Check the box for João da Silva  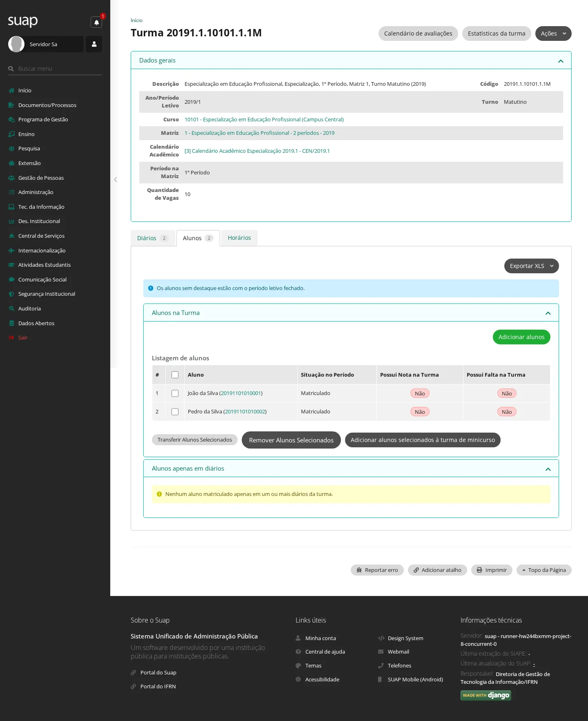(175, 393)
